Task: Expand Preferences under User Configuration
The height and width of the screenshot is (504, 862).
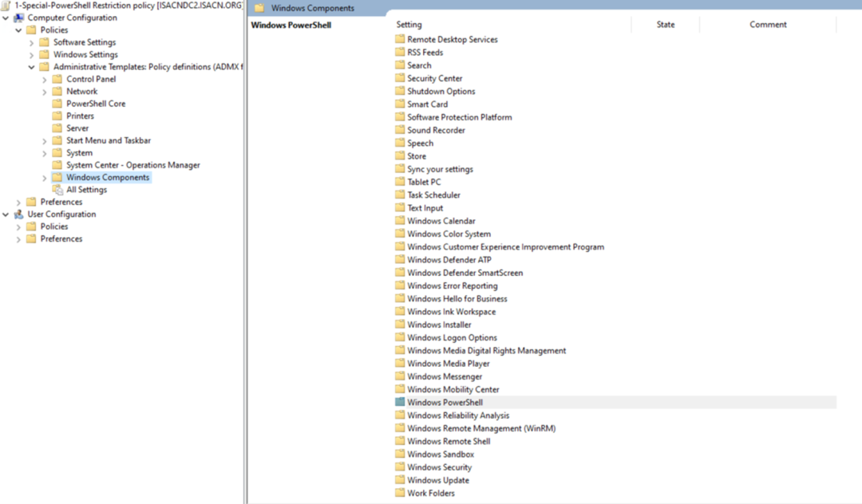Action: pyautogui.click(x=18, y=239)
